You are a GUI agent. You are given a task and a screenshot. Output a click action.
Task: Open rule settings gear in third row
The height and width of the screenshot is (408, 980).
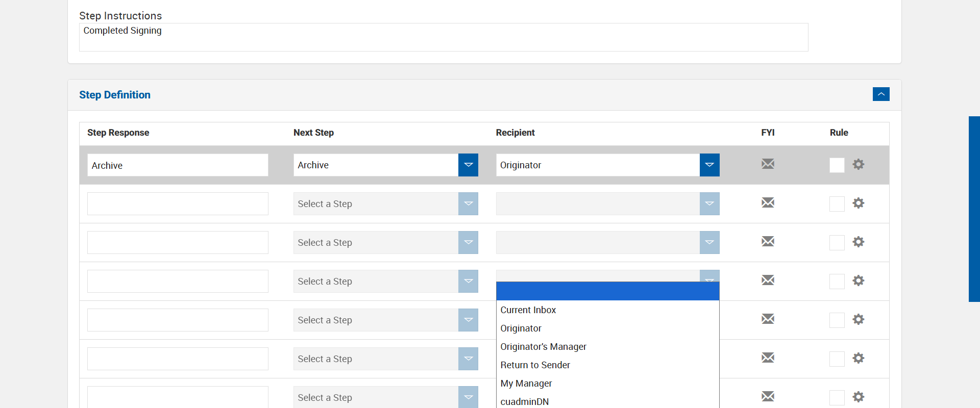(x=859, y=242)
